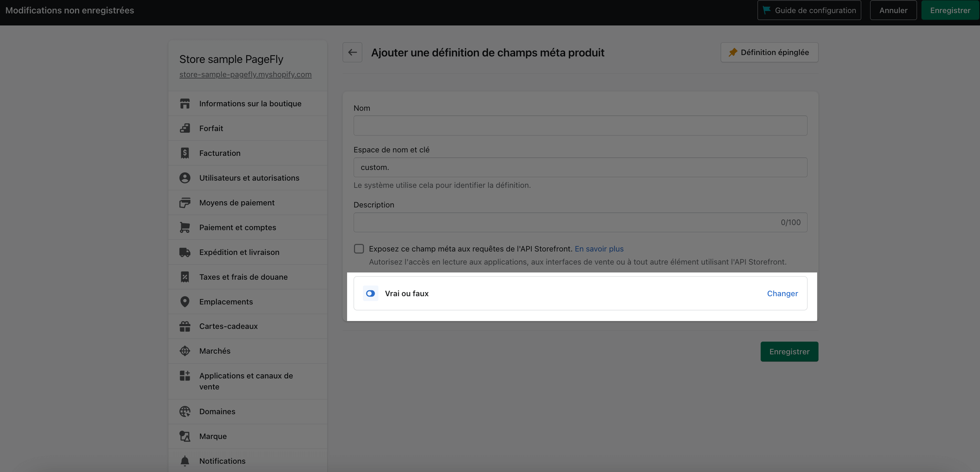
Task: Click the Vrai ou faux type label
Action: pos(407,293)
